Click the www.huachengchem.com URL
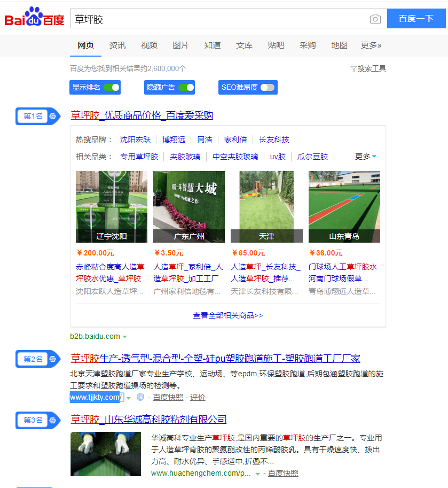448x488 pixels. (x=201, y=474)
